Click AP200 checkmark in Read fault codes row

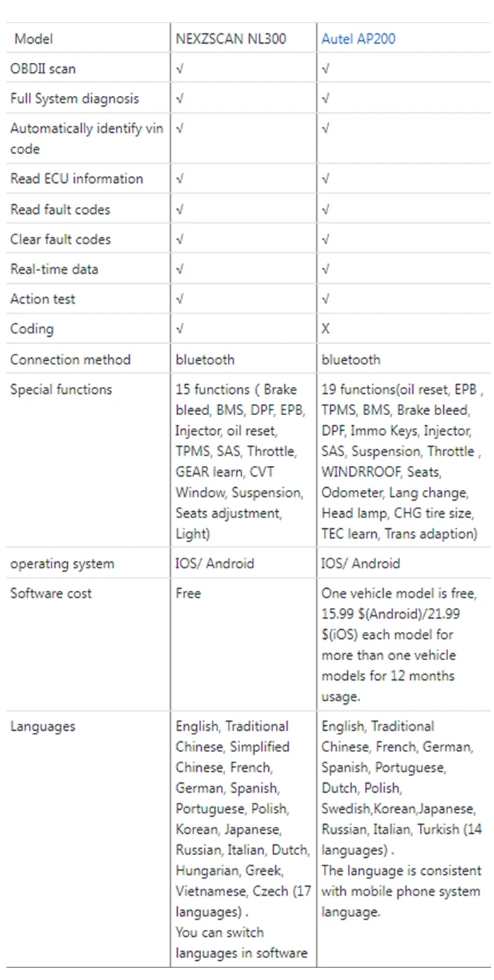(325, 210)
